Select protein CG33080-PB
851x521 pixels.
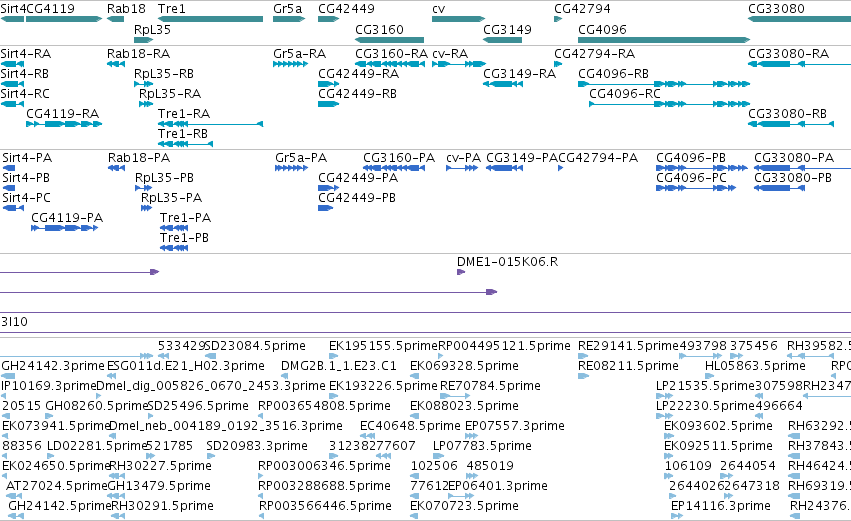(793, 178)
